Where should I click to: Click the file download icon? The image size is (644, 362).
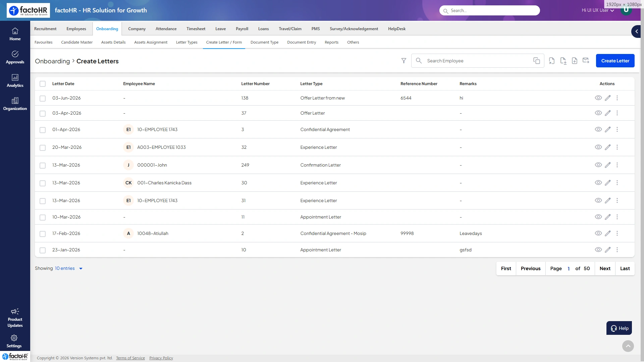(563, 61)
